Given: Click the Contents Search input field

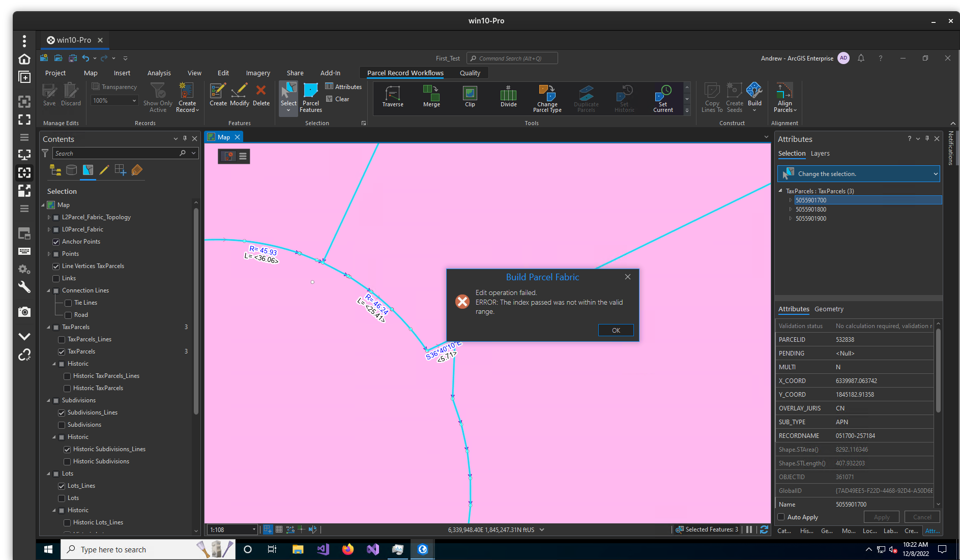Looking at the screenshot, I should (116, 153).
